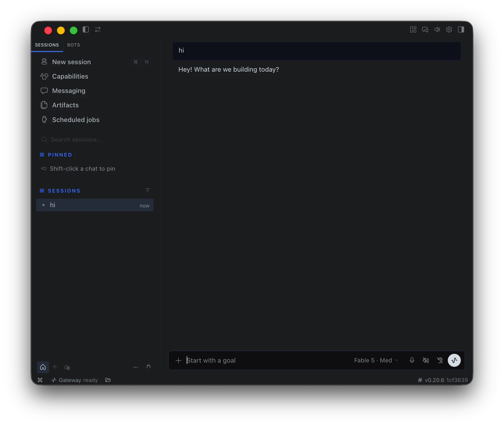
Task: Open Capabilities from the sidebar
Action: tap(95, 76)
